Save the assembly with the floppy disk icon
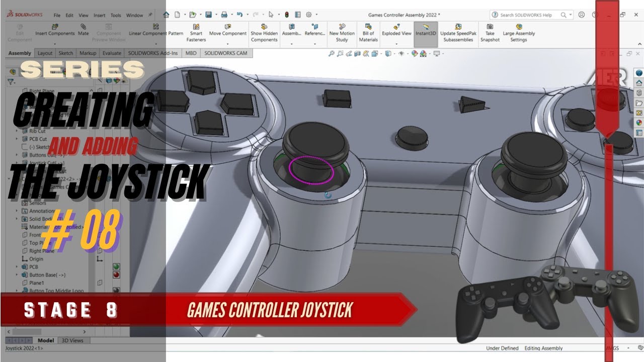This screenshot has width=644, height=362. pyautogui.click(x=208, y=15)
